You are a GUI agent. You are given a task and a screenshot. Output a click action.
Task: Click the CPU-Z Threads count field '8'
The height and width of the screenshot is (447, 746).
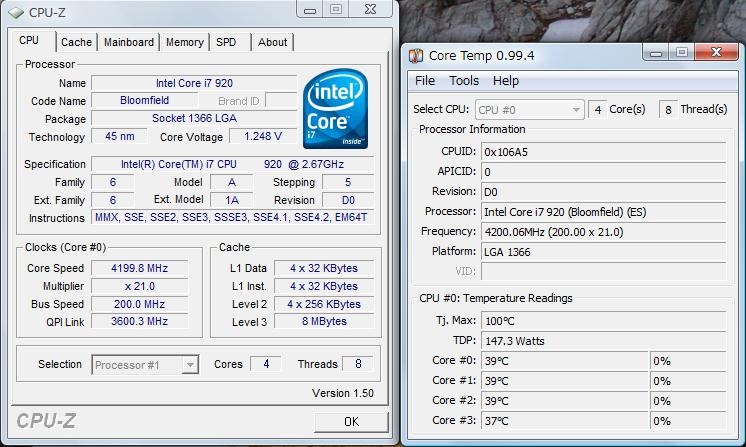[x=358, y=364]
